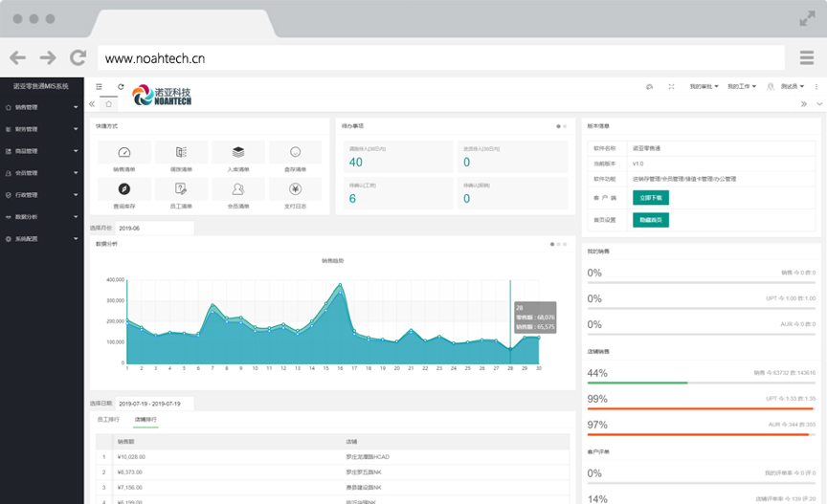Select the 店铺排行 tab
This screenshot has height=504, width=827.
coord(145,420)
